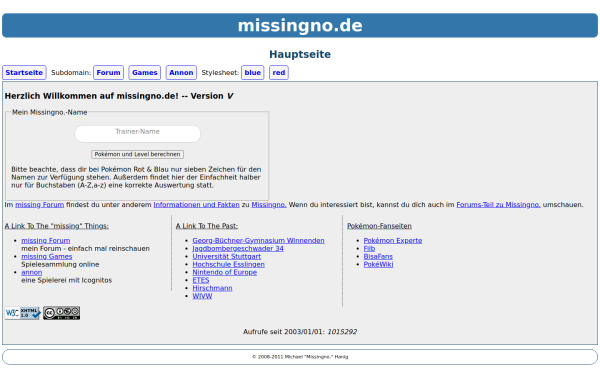Viewport: 600px width, 375px height.
Task: Visit Jagdbombergeschwader 34 link
Action: coord(238,249)
